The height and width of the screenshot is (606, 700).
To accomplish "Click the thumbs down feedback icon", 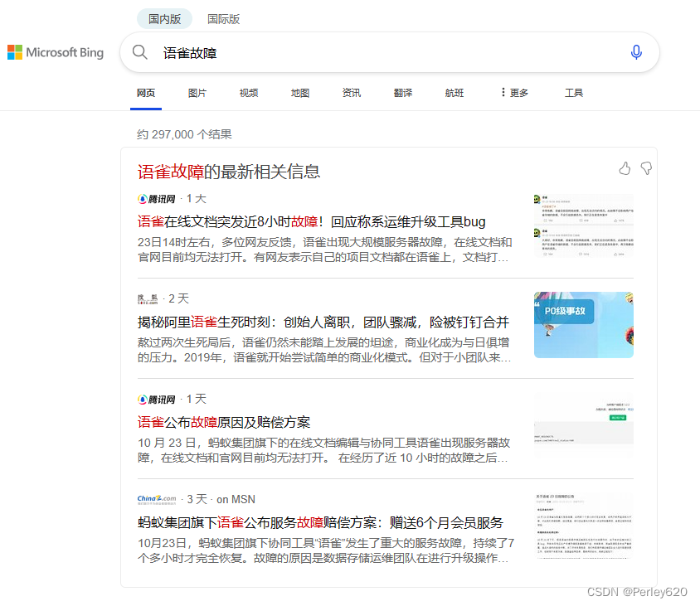I will pos(646,168).
